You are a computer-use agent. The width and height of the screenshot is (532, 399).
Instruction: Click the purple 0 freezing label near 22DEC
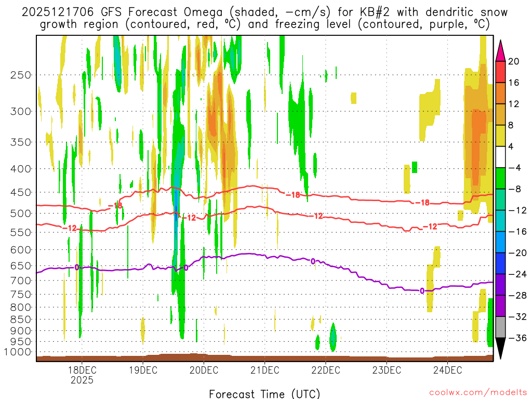click(x=313, y=261)
